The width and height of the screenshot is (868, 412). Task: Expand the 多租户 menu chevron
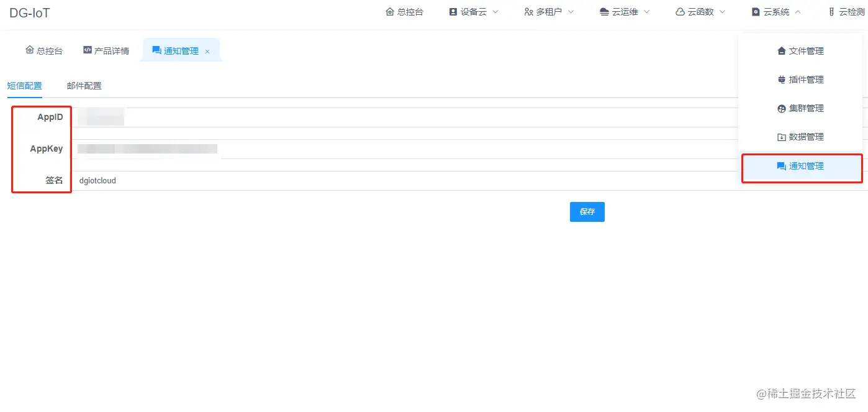pos(571,12)
